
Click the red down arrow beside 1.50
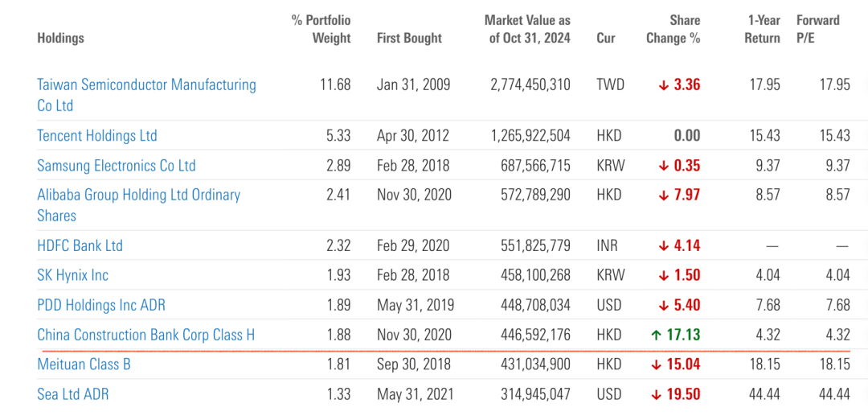663,275
